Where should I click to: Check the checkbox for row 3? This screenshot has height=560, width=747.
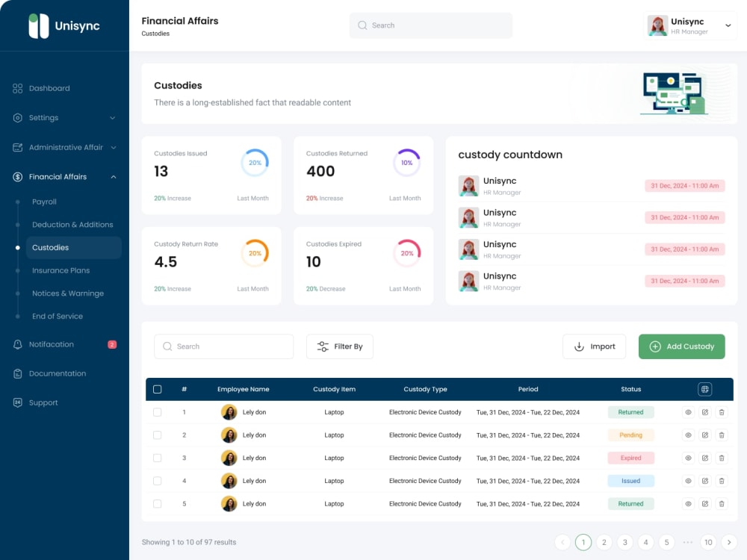[157, 458]
